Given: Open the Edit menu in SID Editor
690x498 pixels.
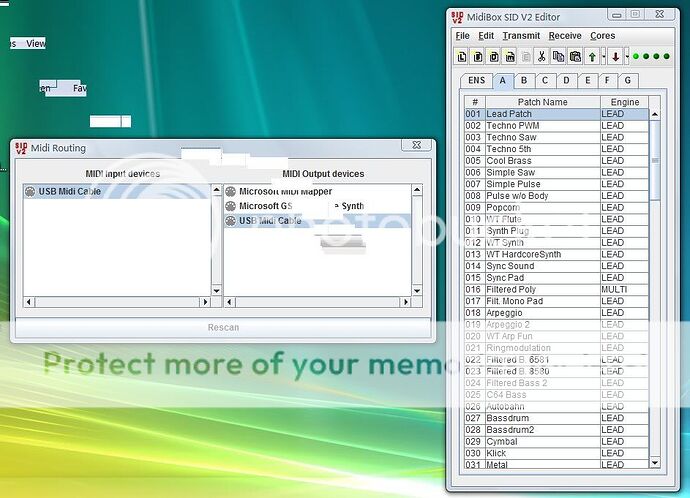Looking at the screenshot, I should (486, 36).
